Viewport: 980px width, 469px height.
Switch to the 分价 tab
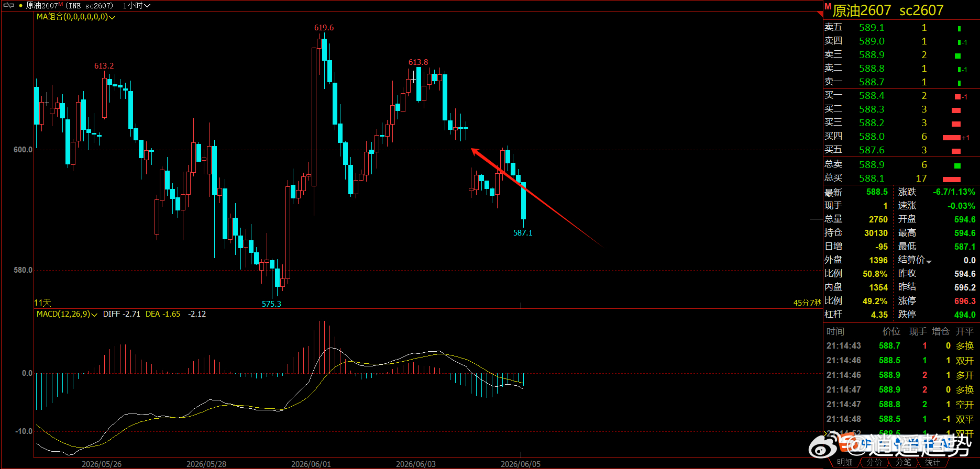(x=874, y=462)
